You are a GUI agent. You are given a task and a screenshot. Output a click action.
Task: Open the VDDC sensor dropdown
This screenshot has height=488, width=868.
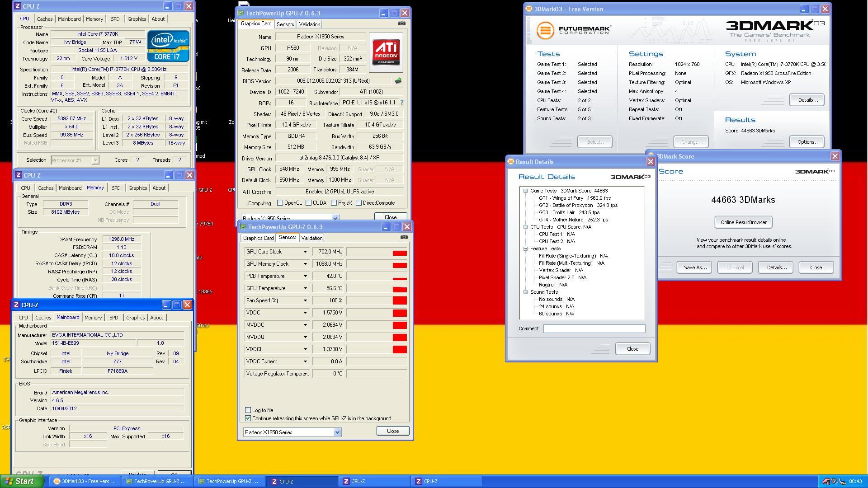(x=305, y=313)
